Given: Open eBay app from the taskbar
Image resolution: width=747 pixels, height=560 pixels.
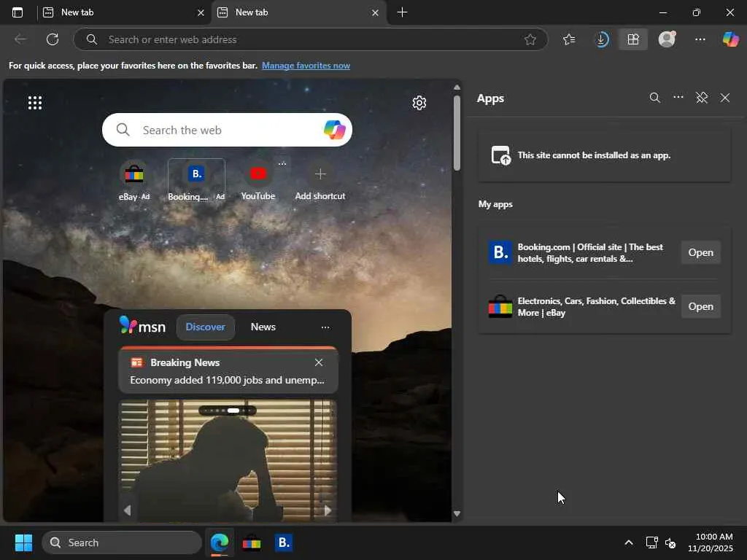Looking at the screenshot, I should [x=252, y=542].
